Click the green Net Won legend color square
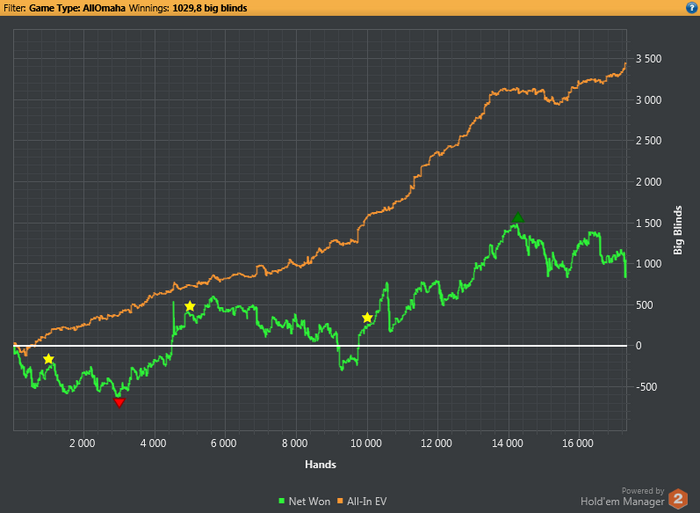 pos(282,501)
